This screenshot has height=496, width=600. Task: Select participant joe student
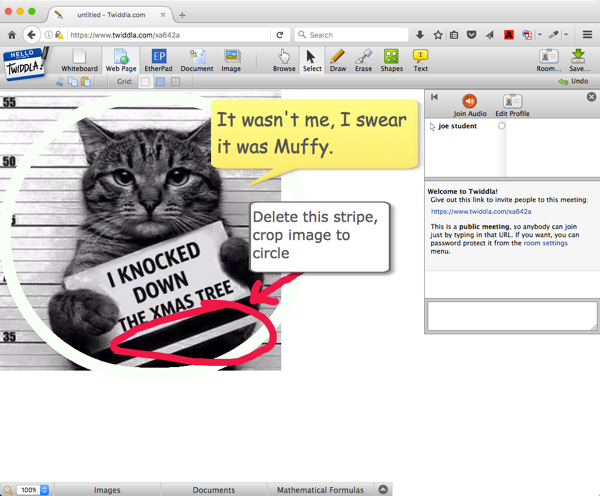457,126
